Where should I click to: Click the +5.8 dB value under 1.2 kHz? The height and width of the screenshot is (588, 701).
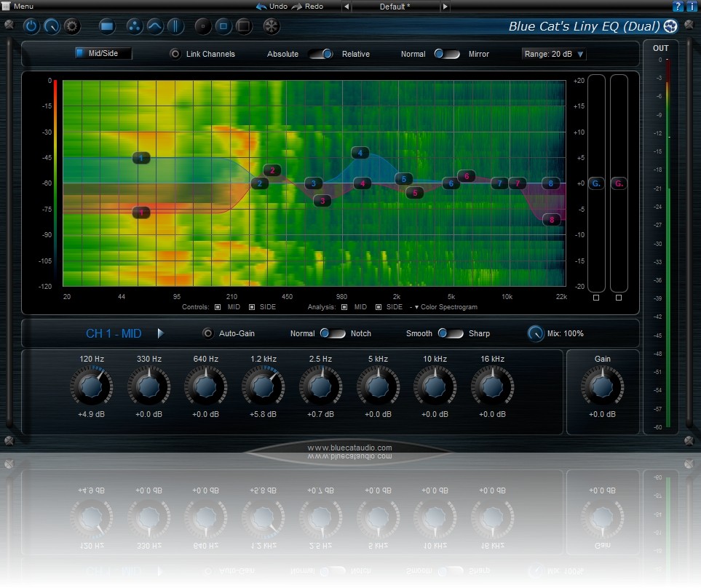coord(264,414)
